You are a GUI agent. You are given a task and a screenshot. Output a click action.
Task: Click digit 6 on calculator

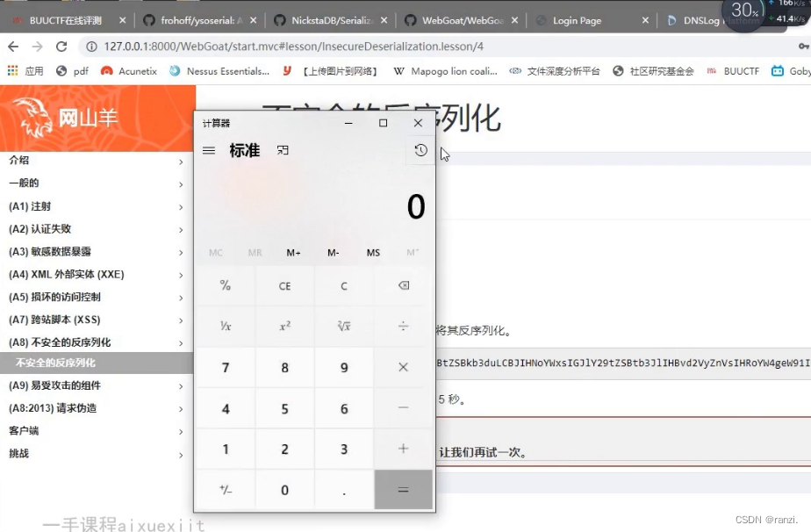coord(344,408)
